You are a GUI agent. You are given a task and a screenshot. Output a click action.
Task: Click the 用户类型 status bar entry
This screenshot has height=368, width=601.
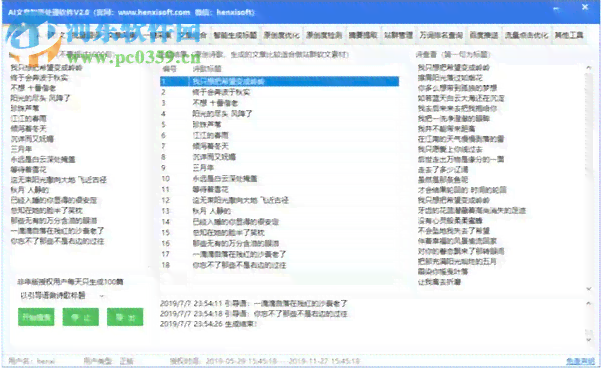tap(108, 361)
